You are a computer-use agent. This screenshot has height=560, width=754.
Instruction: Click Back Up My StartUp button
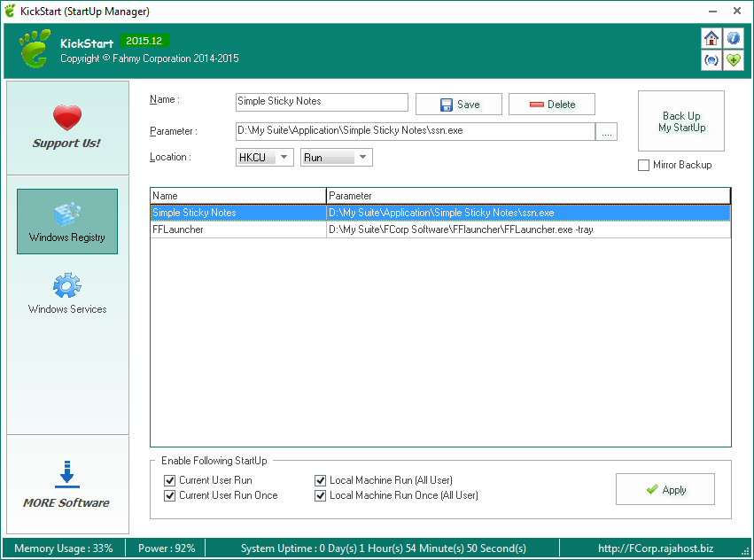point(681,121)
